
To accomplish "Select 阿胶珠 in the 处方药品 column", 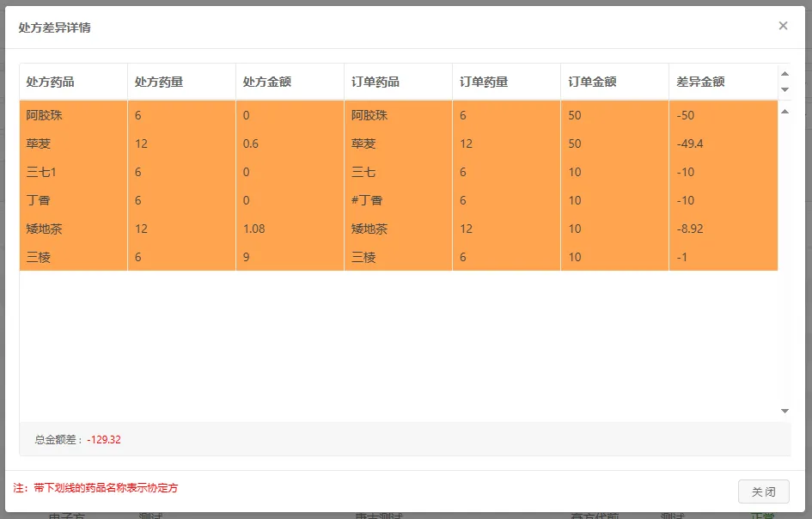I will click(45, 115).
